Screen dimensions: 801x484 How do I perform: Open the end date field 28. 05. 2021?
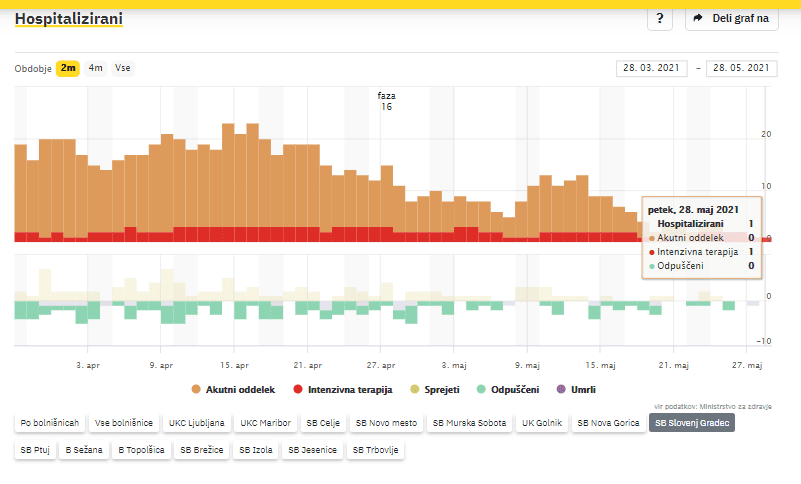[x=741, y=68]
